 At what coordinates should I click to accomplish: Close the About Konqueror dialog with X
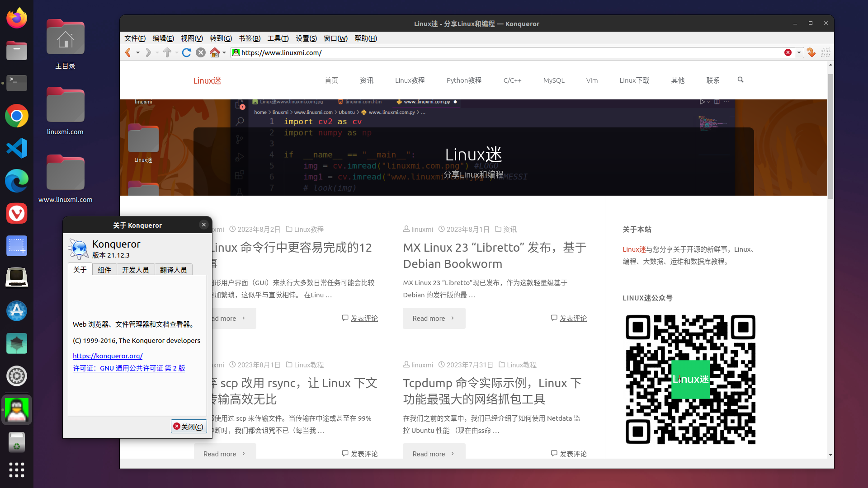click(204, 225)
